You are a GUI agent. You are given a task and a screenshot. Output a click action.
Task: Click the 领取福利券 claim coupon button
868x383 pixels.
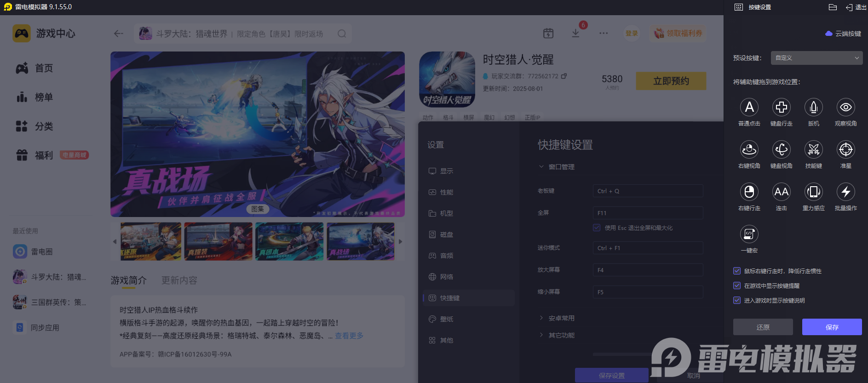coord(678,33)
